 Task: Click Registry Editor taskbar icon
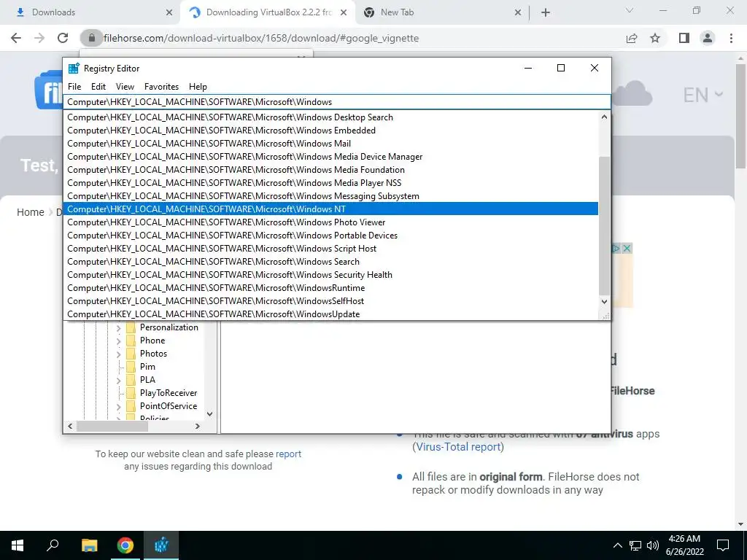click(161, 545)
